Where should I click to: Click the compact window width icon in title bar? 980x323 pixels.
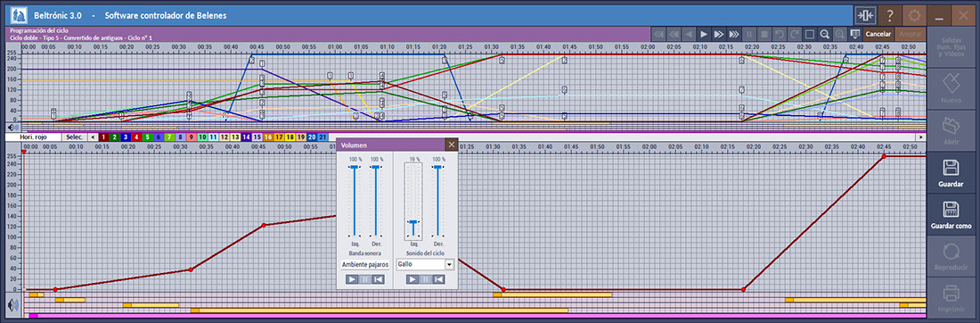[x=866, y=16]
